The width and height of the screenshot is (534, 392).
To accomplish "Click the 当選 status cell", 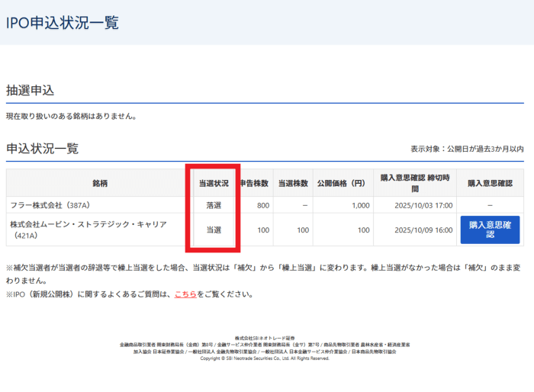I will (x=214, y=230).
